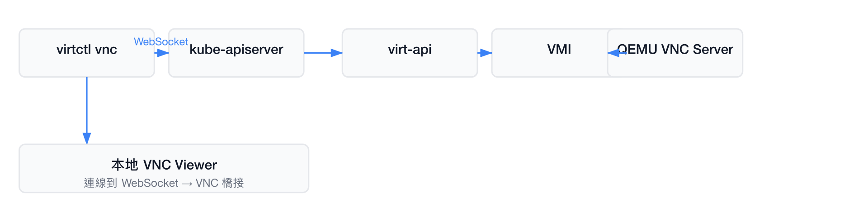The width and height of the screenshot is (868, 212).
Task: Click downward arrowhead above 本地 VNC Viewer box
Action: click(87, 138)
